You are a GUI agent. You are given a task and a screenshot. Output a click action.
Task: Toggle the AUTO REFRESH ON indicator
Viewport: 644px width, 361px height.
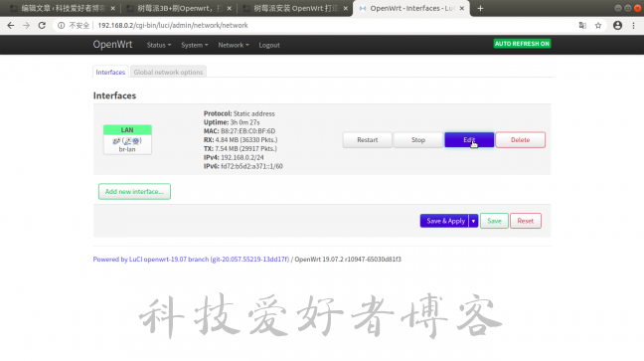pyautogui.click(x=522, y=44)
